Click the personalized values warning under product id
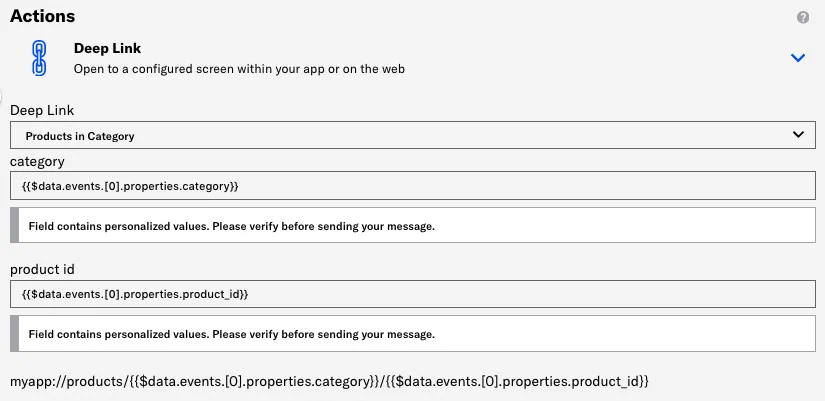Image resolution: width=825 pixels, height=401 pixels. [232, 334]
